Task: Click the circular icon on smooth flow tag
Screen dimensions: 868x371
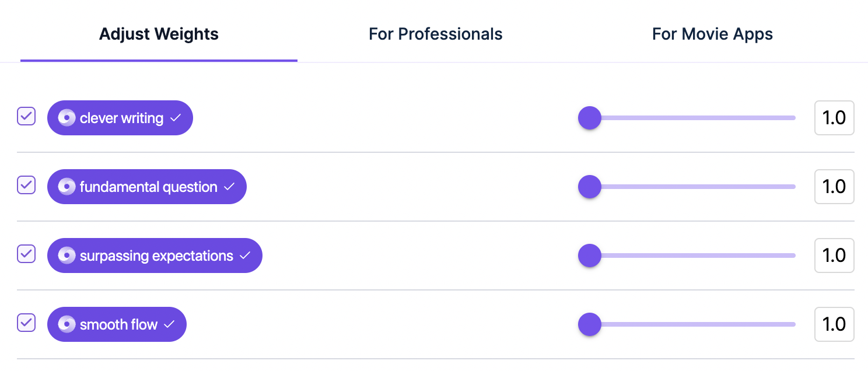Action: coord(66,324)
